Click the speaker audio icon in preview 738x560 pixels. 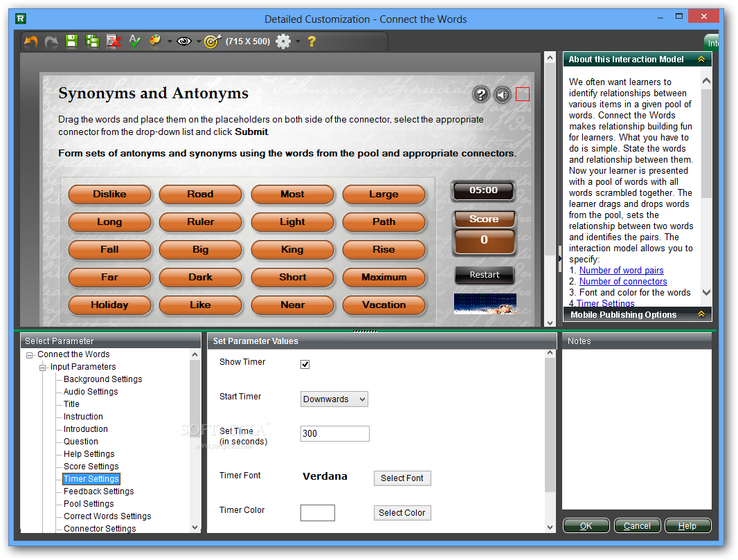tap(502, 95)
